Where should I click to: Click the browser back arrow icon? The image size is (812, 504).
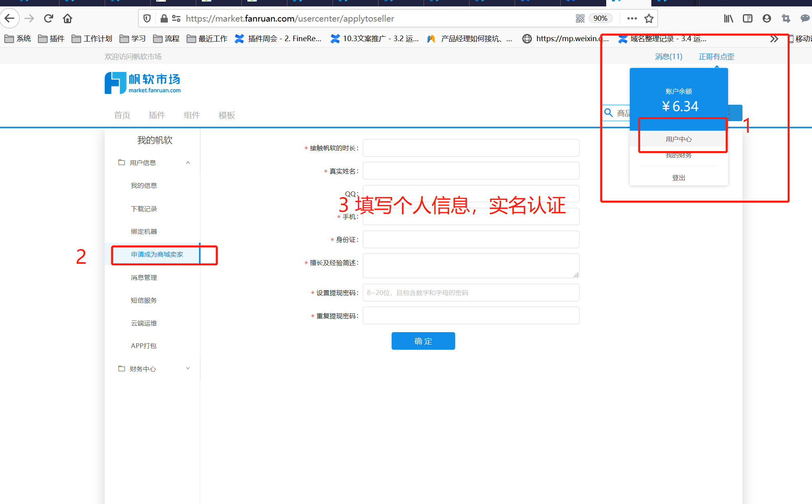click(10, 18)
